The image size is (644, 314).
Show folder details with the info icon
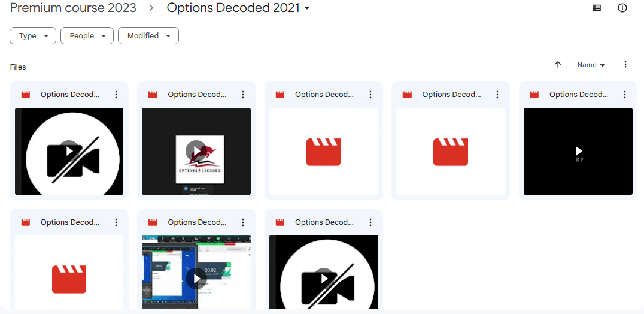point(622,8)
